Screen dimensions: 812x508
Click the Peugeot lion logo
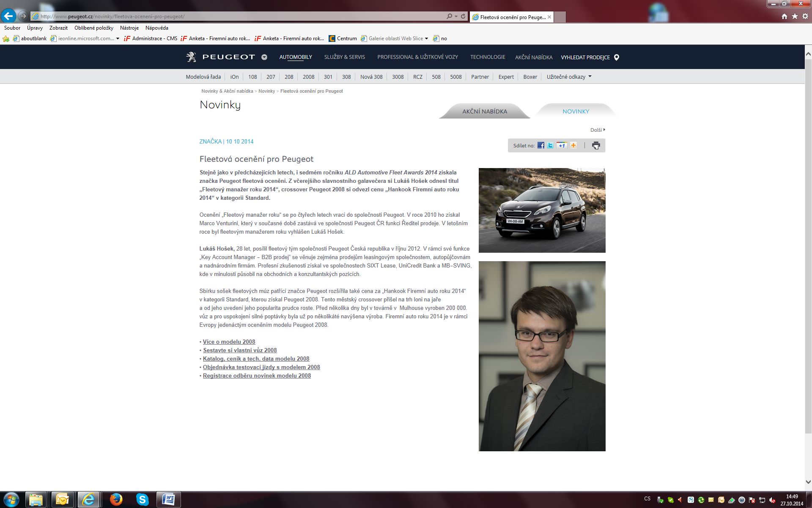(x=191, y=57)
